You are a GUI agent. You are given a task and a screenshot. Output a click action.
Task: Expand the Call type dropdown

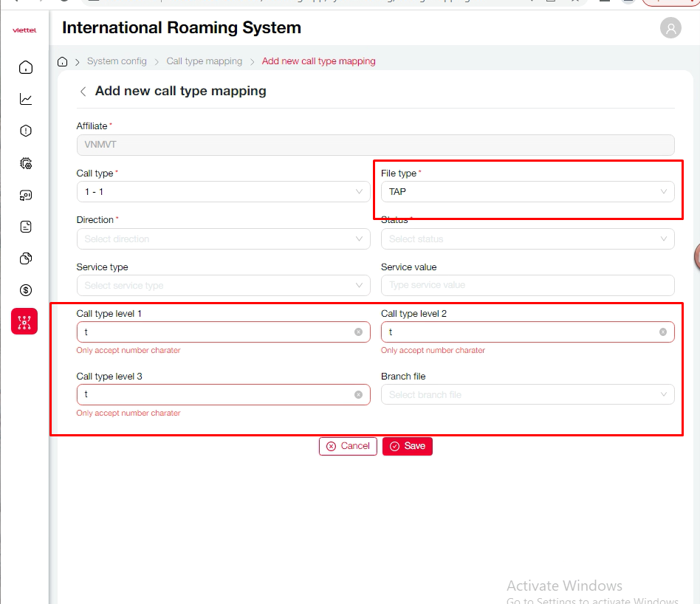click(223, 192)
